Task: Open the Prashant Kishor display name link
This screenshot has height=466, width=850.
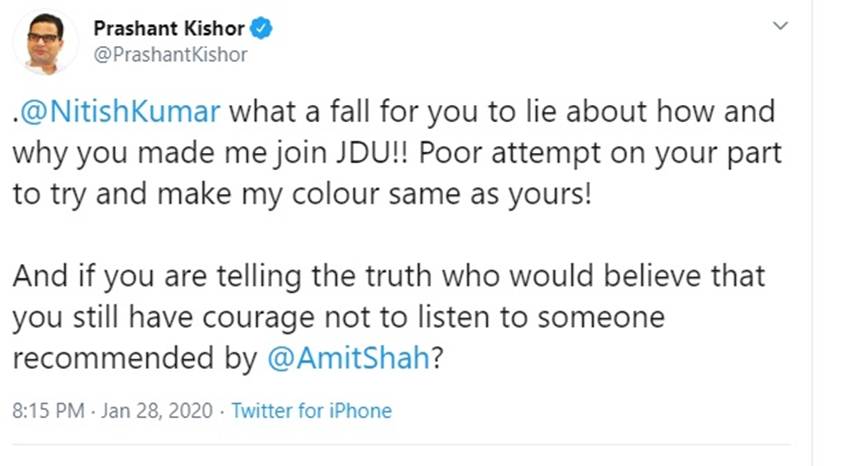Action: click(169, 29)
